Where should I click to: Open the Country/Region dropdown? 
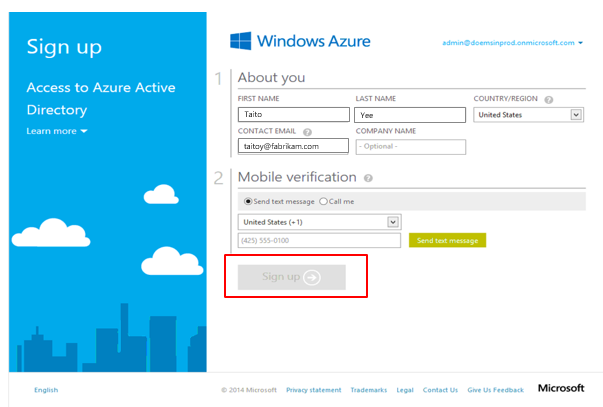[528, 115]
